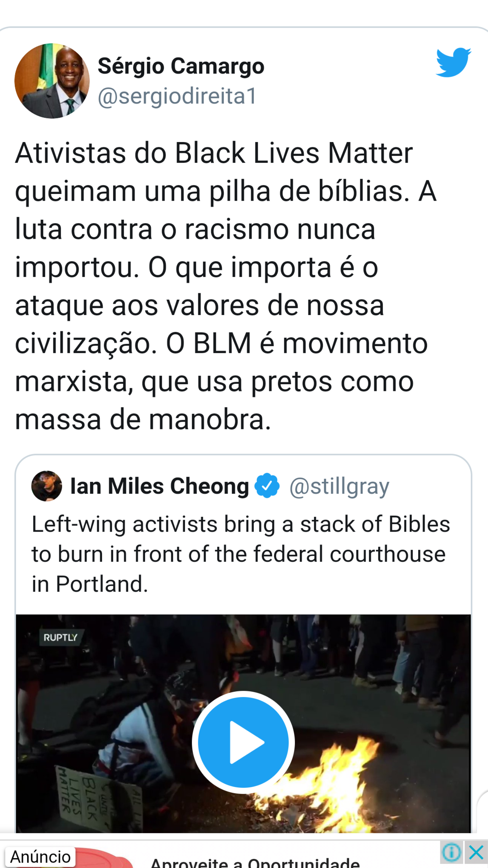
Task: Tap Sérgio Camargo's profile picture
Action: click(52, 81)
